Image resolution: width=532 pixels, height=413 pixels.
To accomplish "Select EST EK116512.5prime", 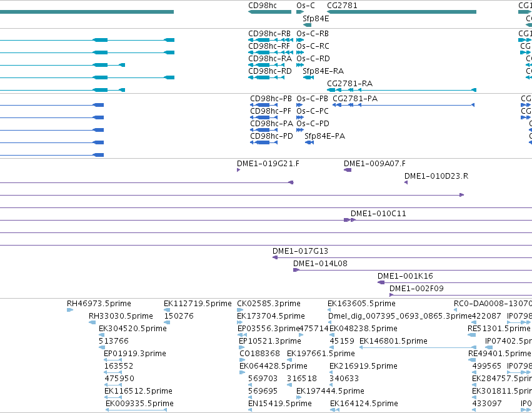I will [x=138, y=392].
